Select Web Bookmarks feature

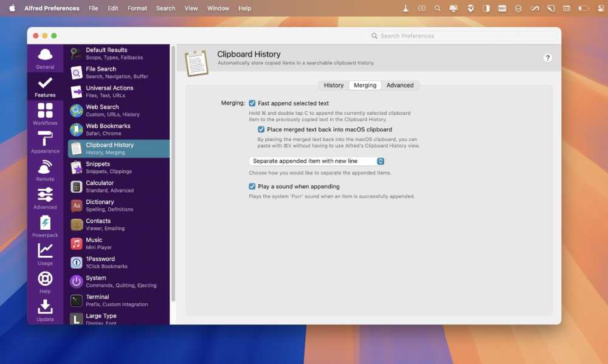pyautogui.click(x=119, y=129)
